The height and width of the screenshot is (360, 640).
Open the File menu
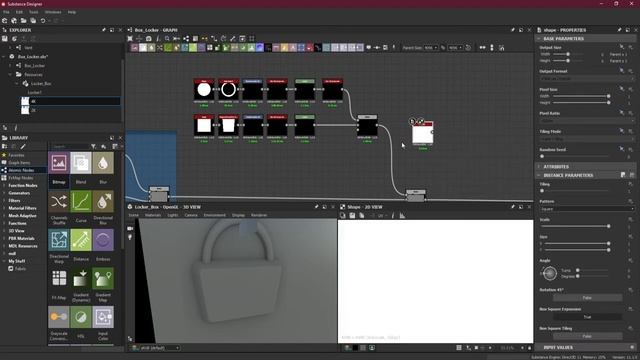tap(6, 12)
